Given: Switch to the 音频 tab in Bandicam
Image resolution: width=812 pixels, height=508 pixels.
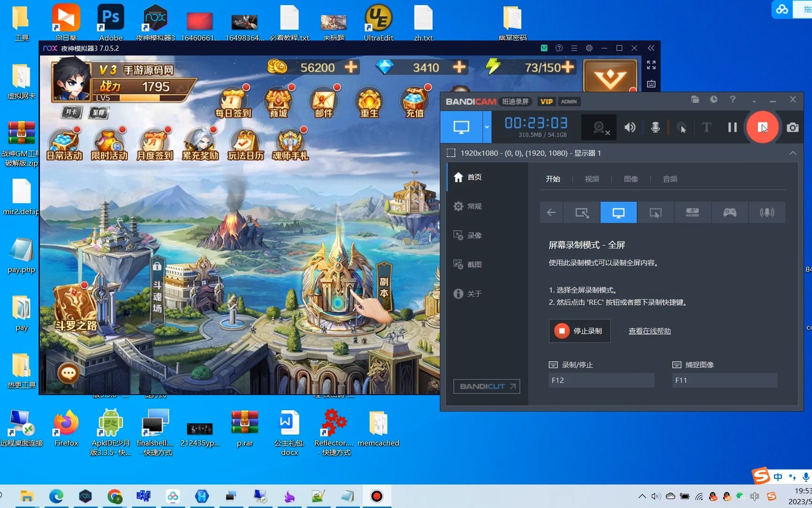Looking at the screenshot, I should [670, 179].
